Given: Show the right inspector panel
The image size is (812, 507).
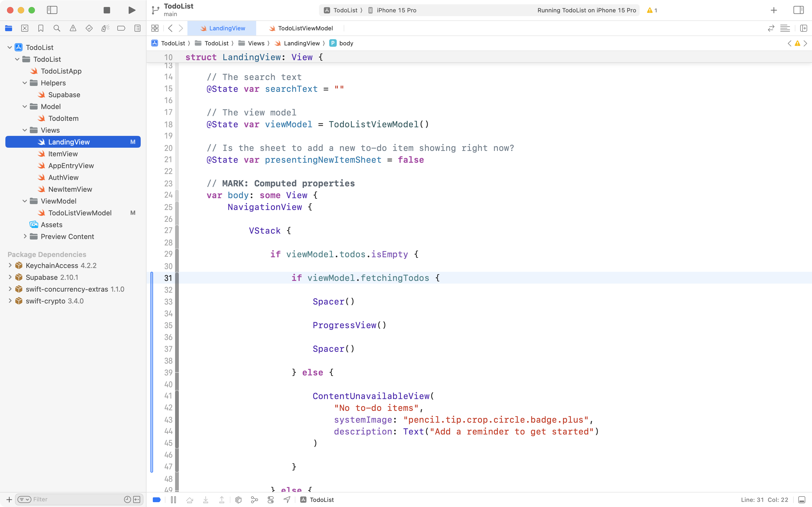Looking at the screenshot, I should pyautogui.click(x=798, y=10).
